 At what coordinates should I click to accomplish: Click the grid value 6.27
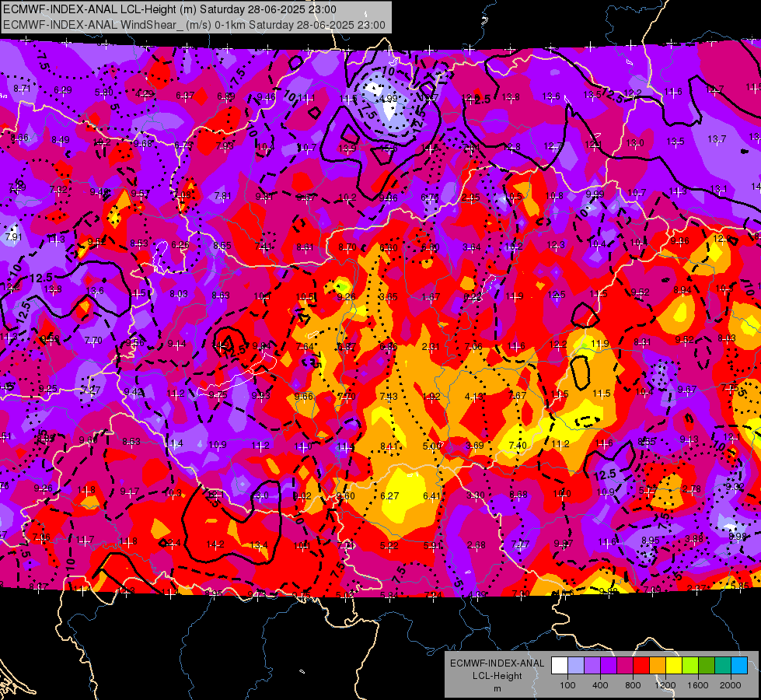pyautogui.click(x=389, y=495)
